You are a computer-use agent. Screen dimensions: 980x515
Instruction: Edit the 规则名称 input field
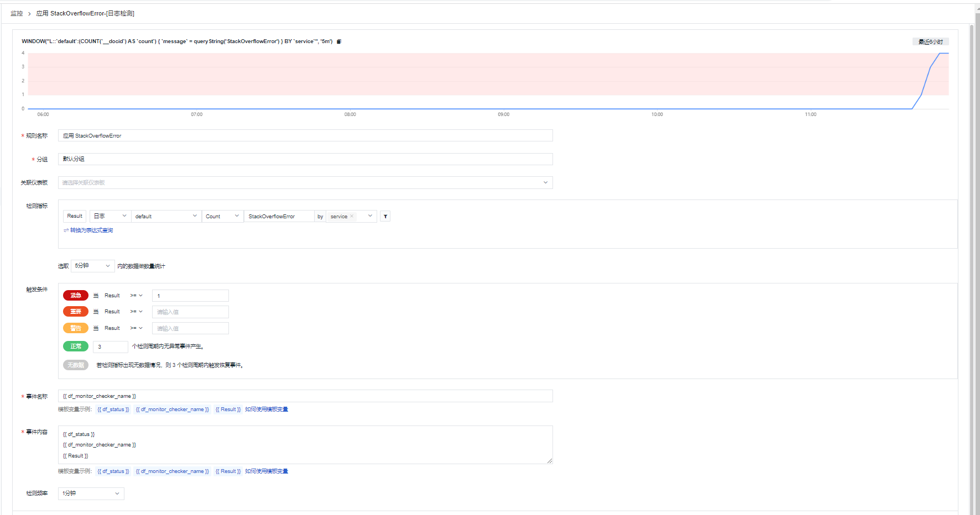click(305, 135)
